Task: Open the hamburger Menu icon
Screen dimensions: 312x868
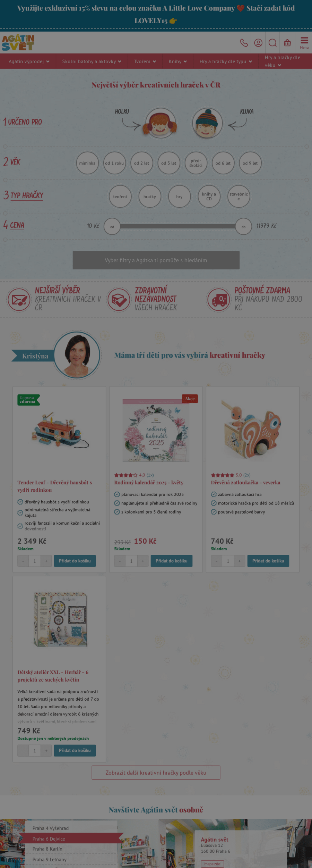Action: tap(304, 43)
